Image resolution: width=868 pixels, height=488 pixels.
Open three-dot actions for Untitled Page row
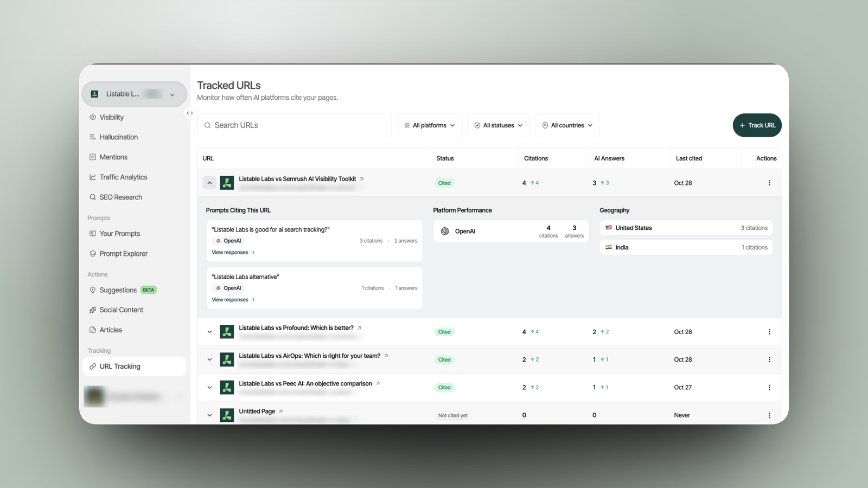coord(769,415)
